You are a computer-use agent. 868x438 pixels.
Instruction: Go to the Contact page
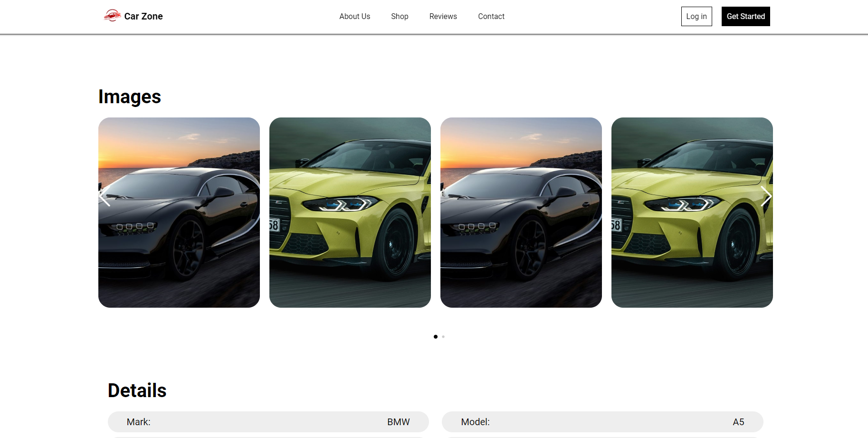[491, 16]
